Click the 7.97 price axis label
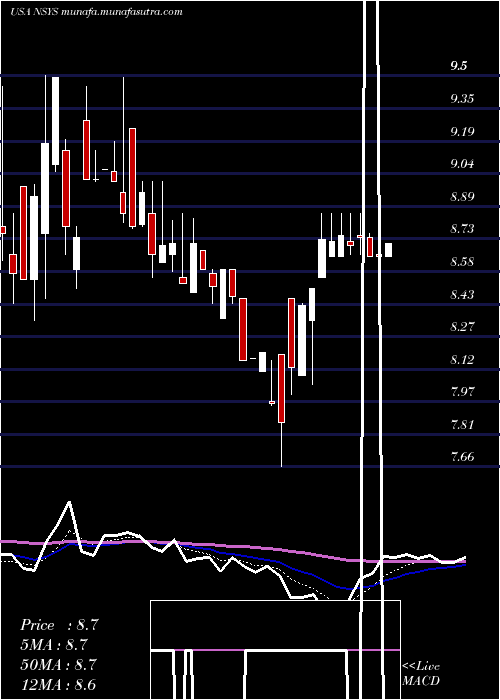The width and height of the screenshot is (500, 700). pyautogui.click(x=462, y=392)
